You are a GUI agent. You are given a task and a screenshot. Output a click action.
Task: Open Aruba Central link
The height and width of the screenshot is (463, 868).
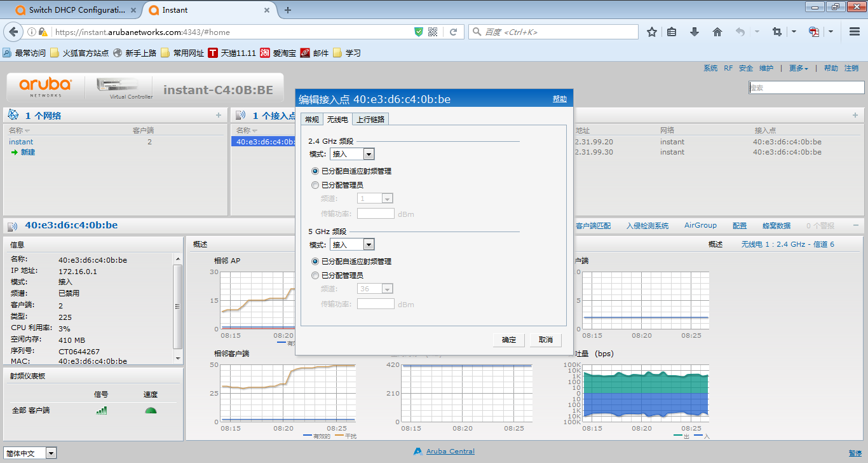tap(451, 452)
